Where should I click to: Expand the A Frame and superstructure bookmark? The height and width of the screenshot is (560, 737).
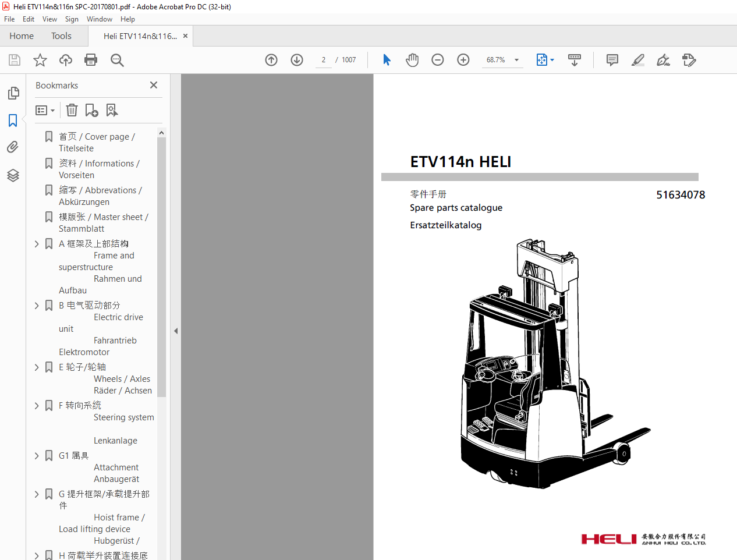(37, 244)
